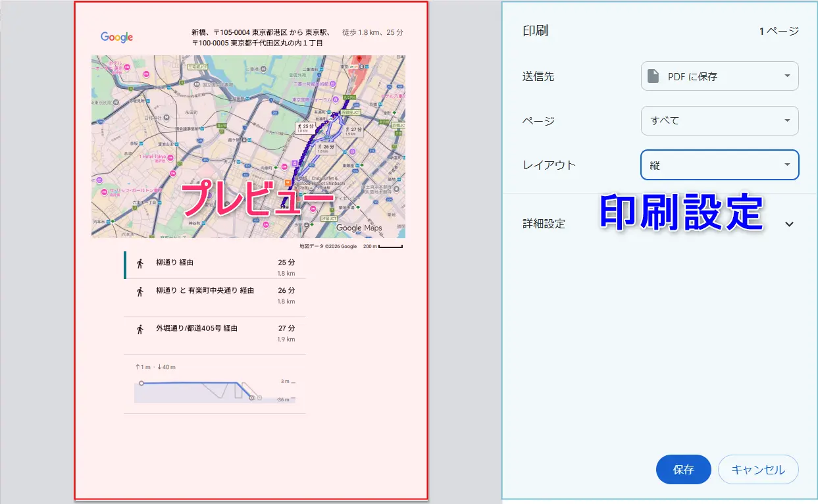The height and width of the screenshot is (504, 818).
Task: Click the 1 ページ page count text
Action: click(779, 31)
